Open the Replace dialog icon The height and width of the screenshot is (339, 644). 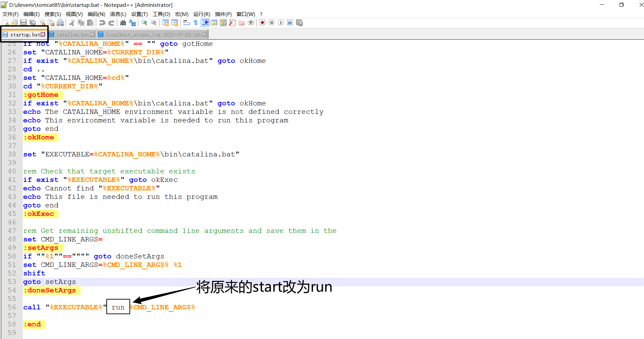click(x=132, y=23)
